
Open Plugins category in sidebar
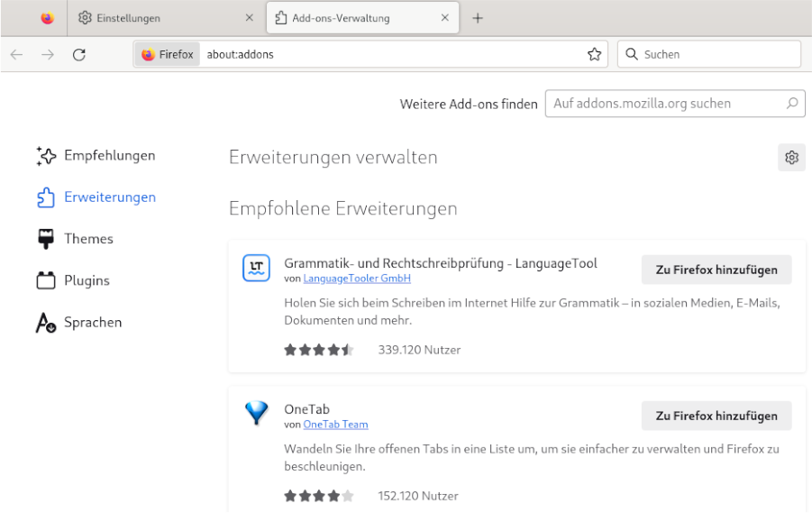[x=73, y=281]
